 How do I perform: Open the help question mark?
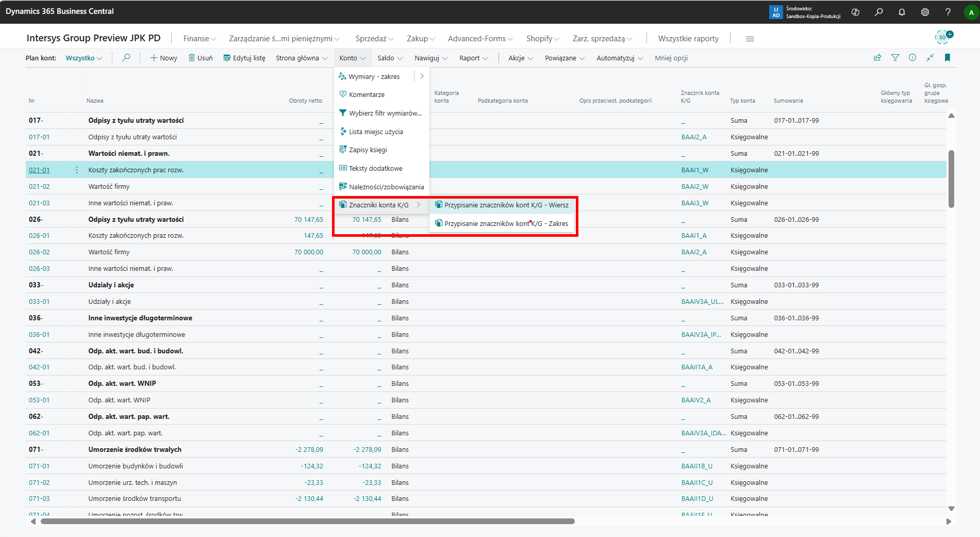948,12
